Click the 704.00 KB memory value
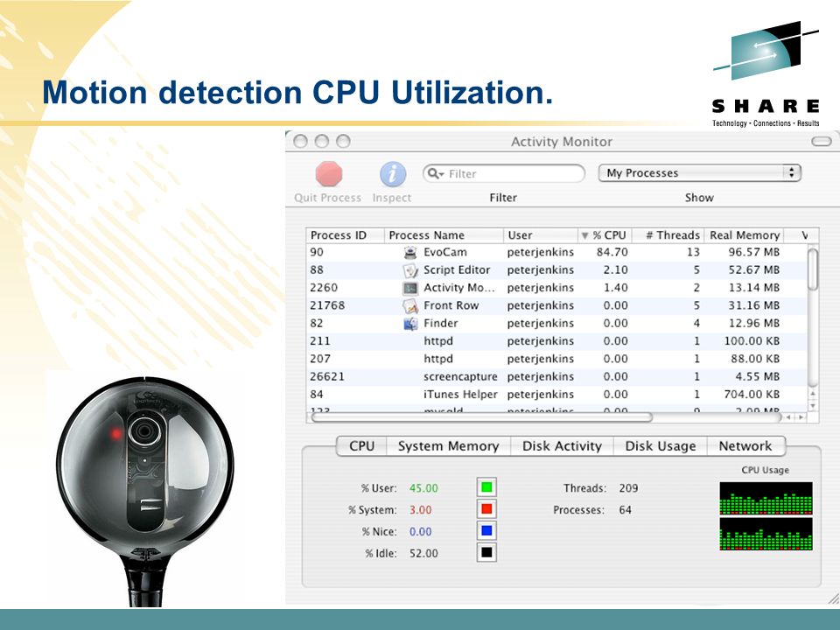This screenshot has height=630, width=840. click(752, 395)
